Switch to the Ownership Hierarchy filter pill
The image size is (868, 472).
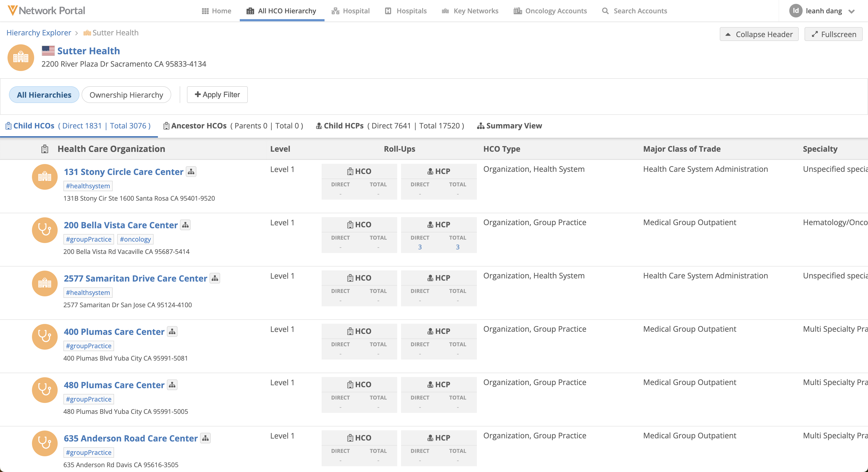point(126,95)
